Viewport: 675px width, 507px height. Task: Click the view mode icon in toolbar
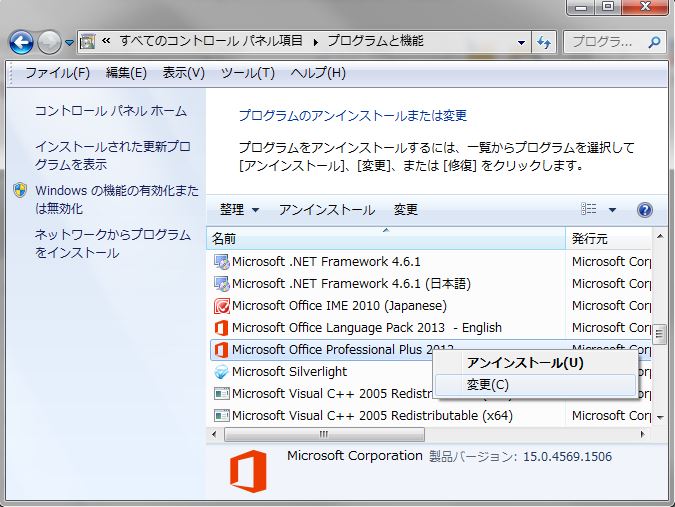tap(589, 210)
